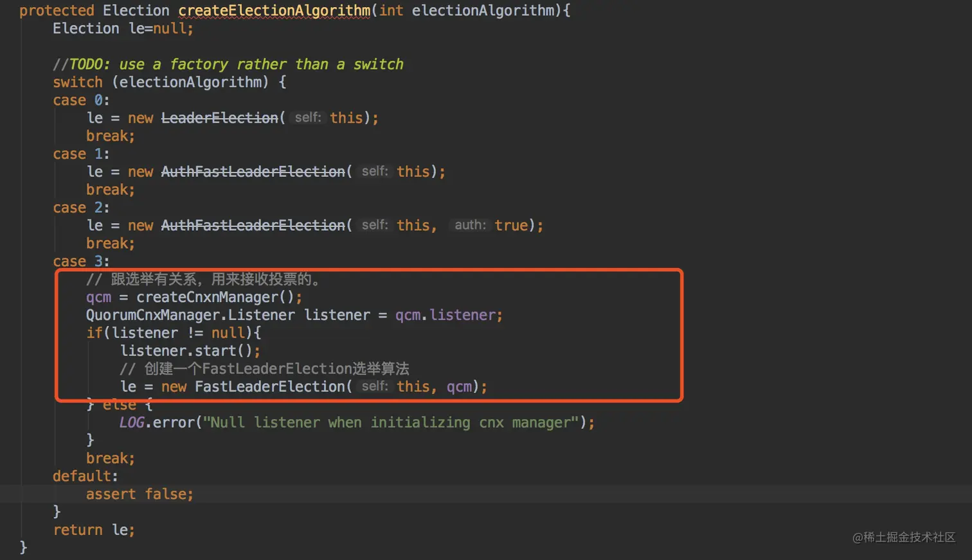Click the comment '创建一个FastLeaderElection选举算法'
Viewport: 972px width, 560px height.
(x=264, y=369)
